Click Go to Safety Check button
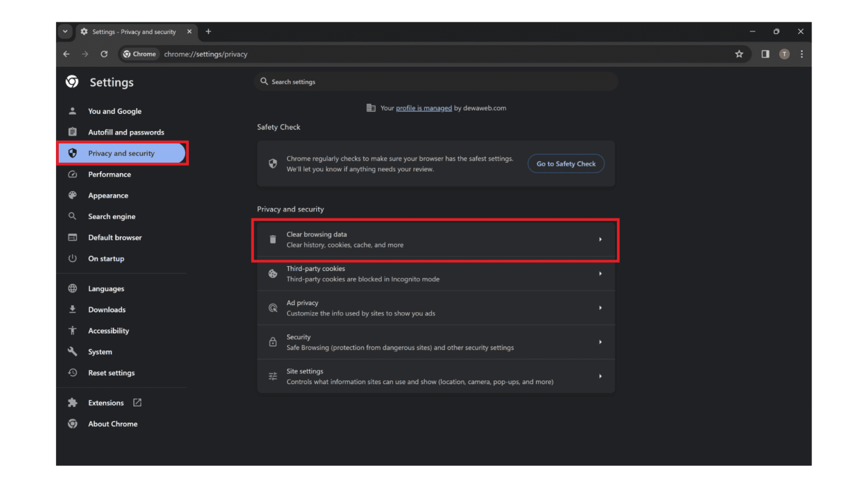868x488 pixels. (566, 164)
